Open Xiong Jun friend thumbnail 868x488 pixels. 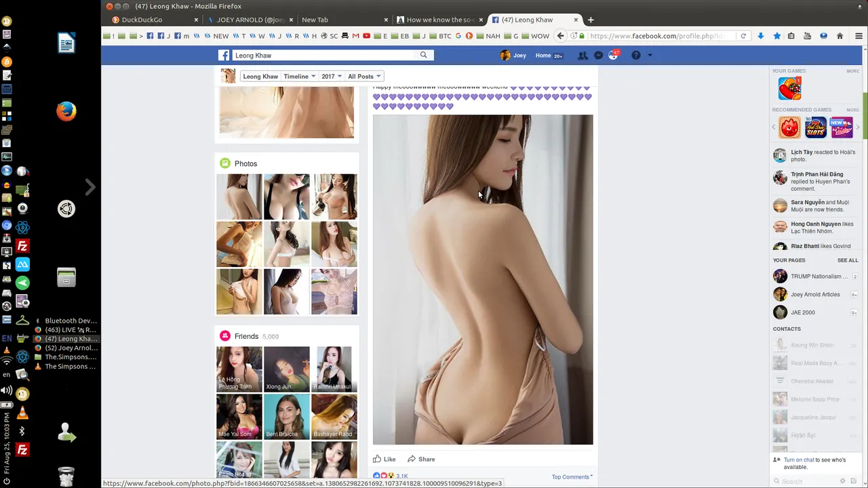click(x=286, y=369)
